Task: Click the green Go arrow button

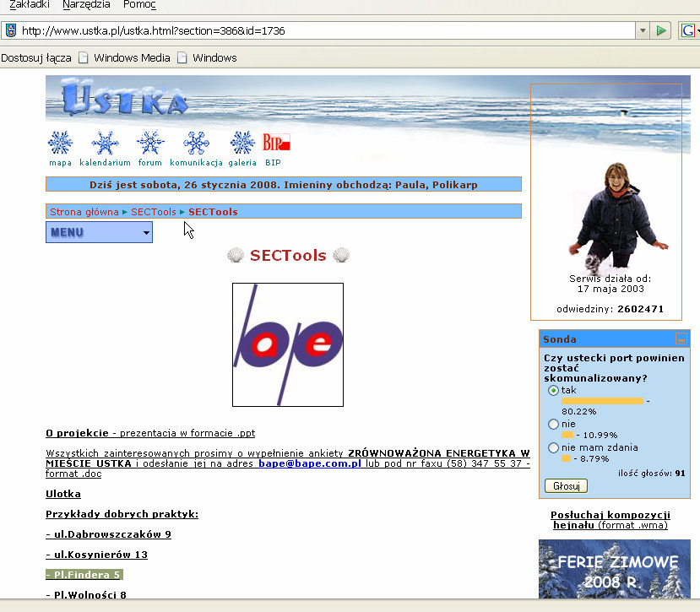Action: tap(661, 30)
